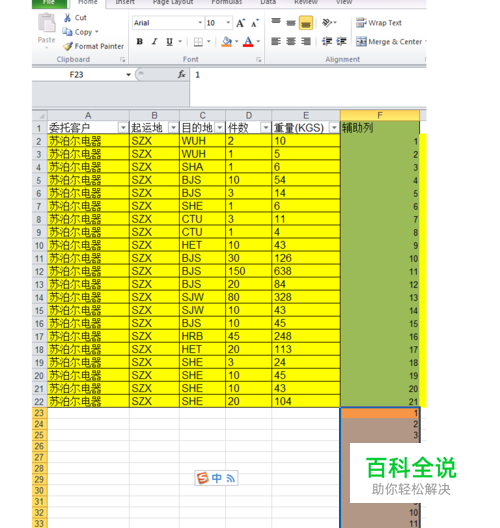The image size is (500, 528).
Task: Toggle Bold formatting
Action: [139, 42]
